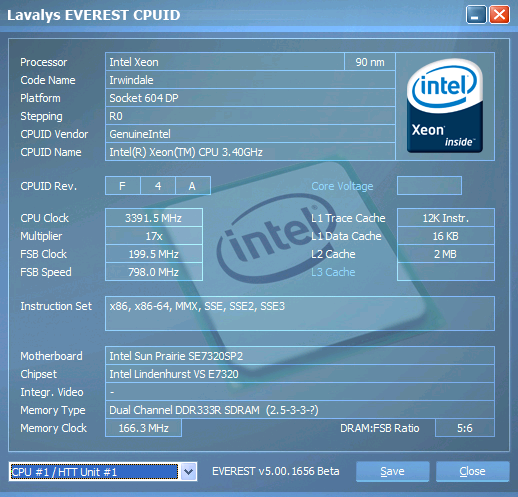The image size is (518, 497).
Task: Click the CPUID Rev. label
Action: click(49, 186)
